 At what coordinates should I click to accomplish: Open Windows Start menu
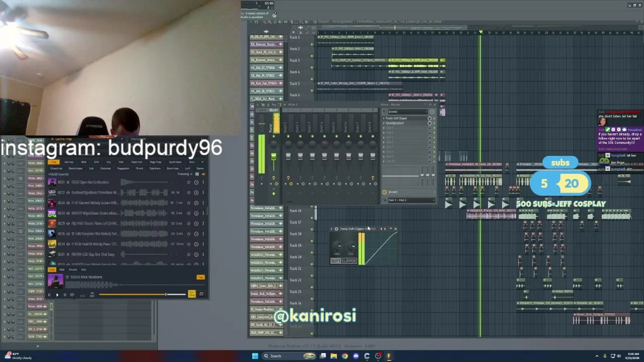tap(255, 356)
